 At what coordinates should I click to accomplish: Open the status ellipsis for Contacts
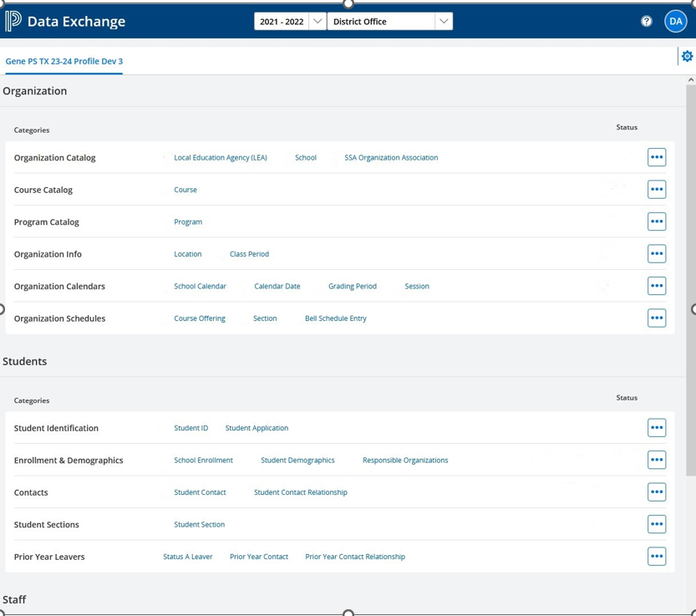pos(657,492)
